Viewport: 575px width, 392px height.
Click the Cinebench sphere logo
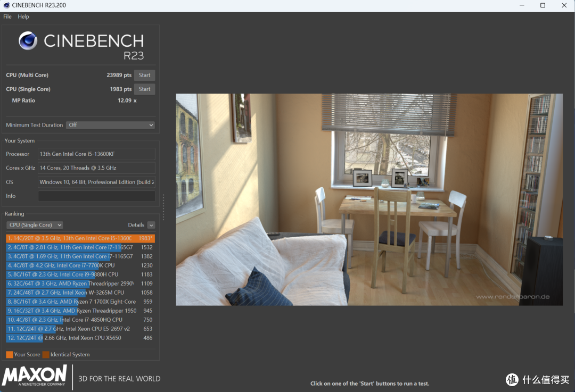28,40
